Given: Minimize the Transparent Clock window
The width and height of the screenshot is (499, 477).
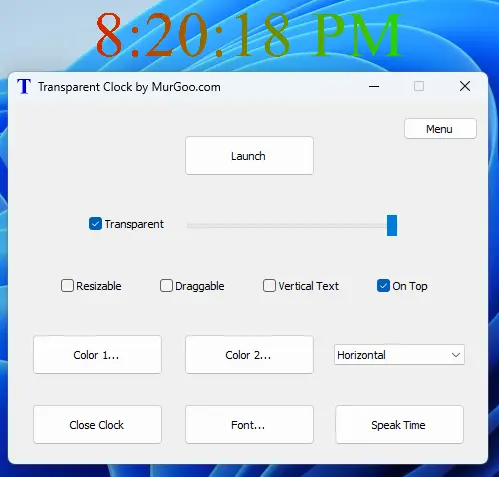Looking at the screenshot, I should pos(374,87).
